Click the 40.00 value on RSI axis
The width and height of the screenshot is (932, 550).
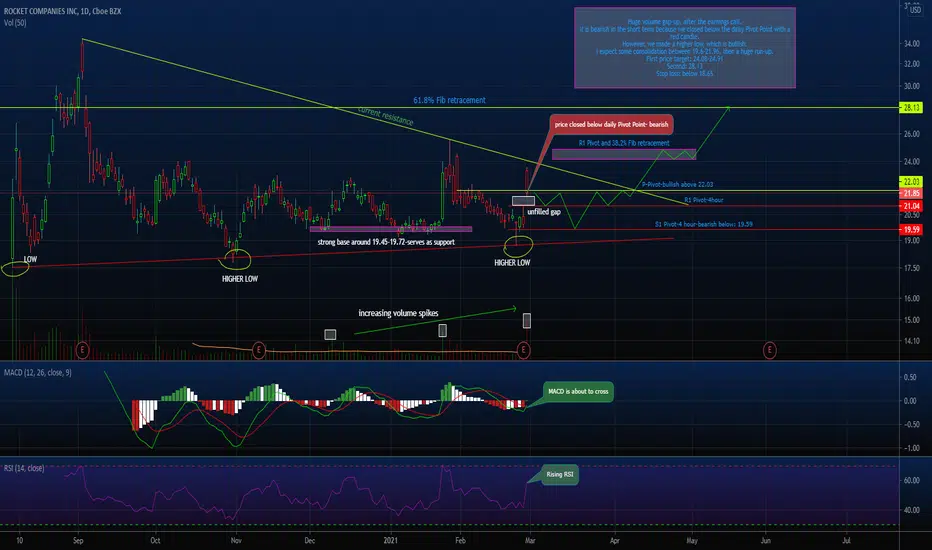(911, 510)
